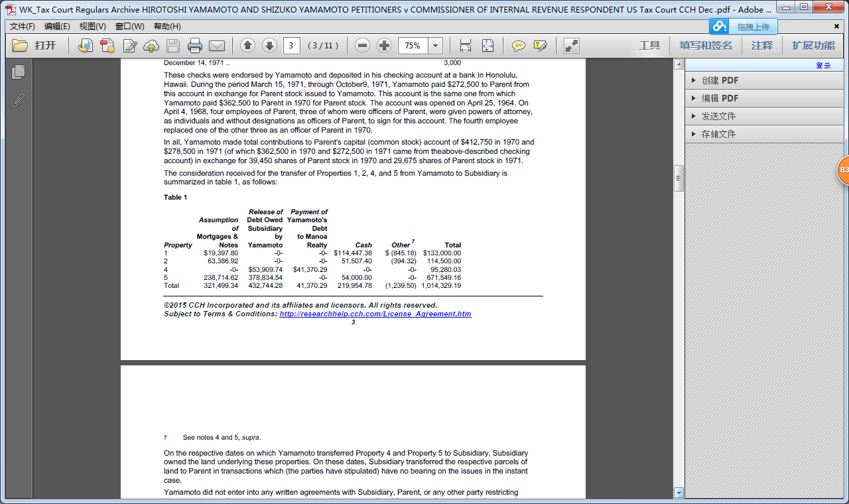Screen dimensions: 849x504
Task: Click the fit width scrolling icon
Action: tap(466, 46)
